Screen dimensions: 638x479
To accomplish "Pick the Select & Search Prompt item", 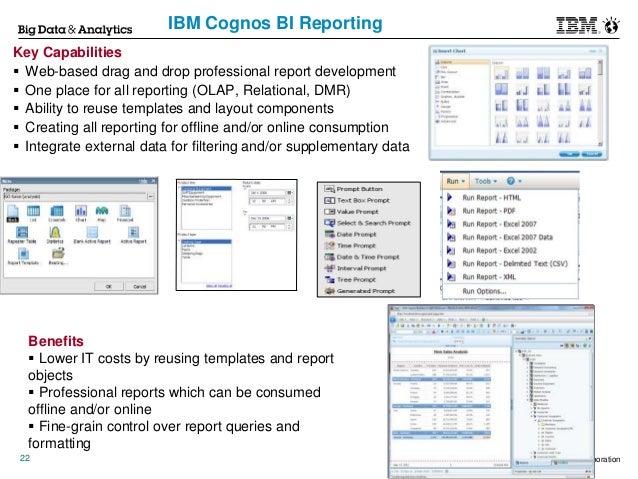I will pos(367,223).
